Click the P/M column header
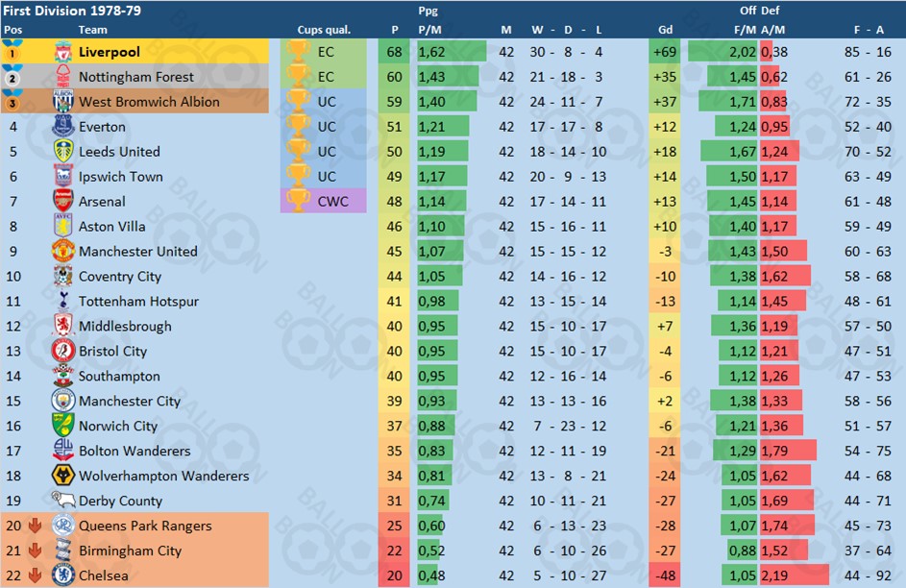 pyautogui.click(x=431, y=30)
